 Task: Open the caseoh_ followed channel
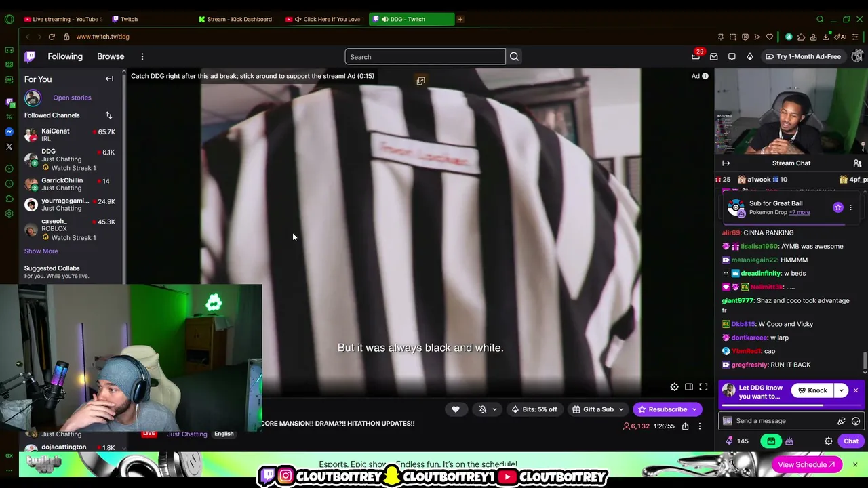(x=70, y=229)
